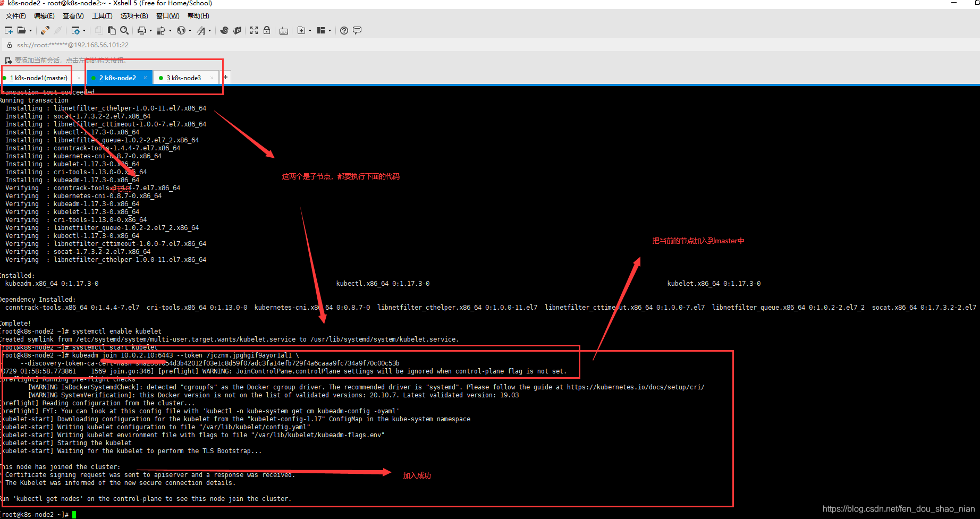Expand the file transfer dropdown arrow
Image resolution: width=980 pixels, height=519 pixels.
click(170, 30)
